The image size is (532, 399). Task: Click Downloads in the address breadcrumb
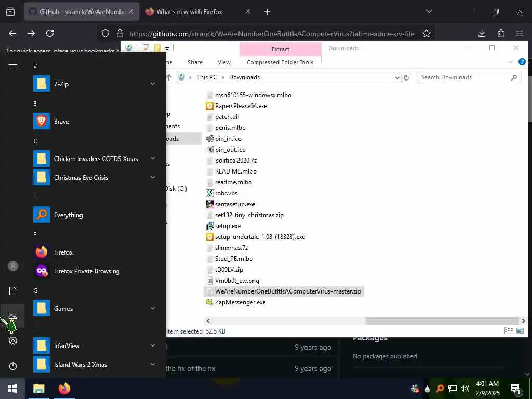(244, 77)
